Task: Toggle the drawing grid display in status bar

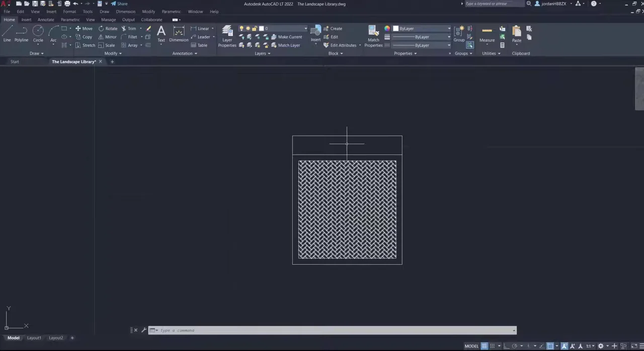Action: (x=484, y=346)
